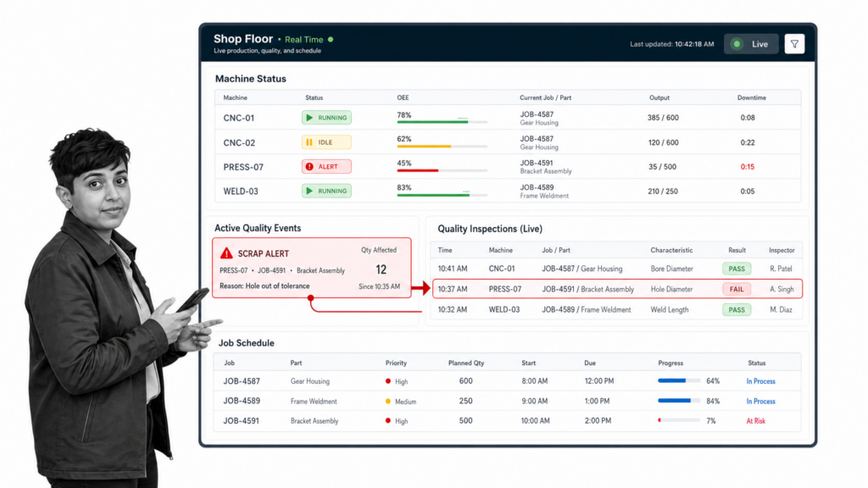Click the CNC-02 62% OEE bar
868x488 pixels.
click(x=442, y=146)
